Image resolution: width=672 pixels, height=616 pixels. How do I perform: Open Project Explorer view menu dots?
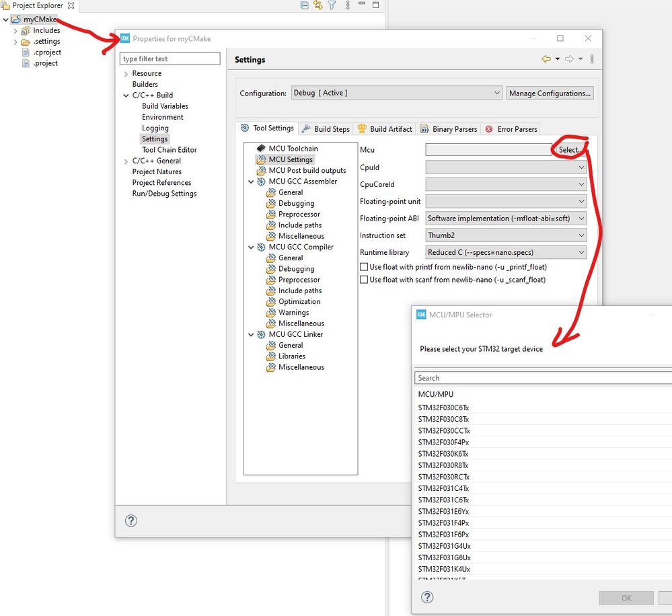point(348,5)
